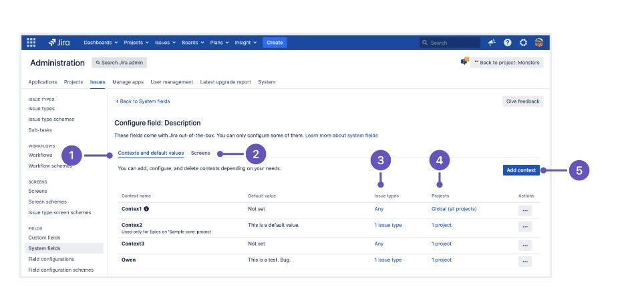Expand the Projects dropdown in top bar
Image resolution: width=644 pixels, height=289 pixels.
point(136,42)
